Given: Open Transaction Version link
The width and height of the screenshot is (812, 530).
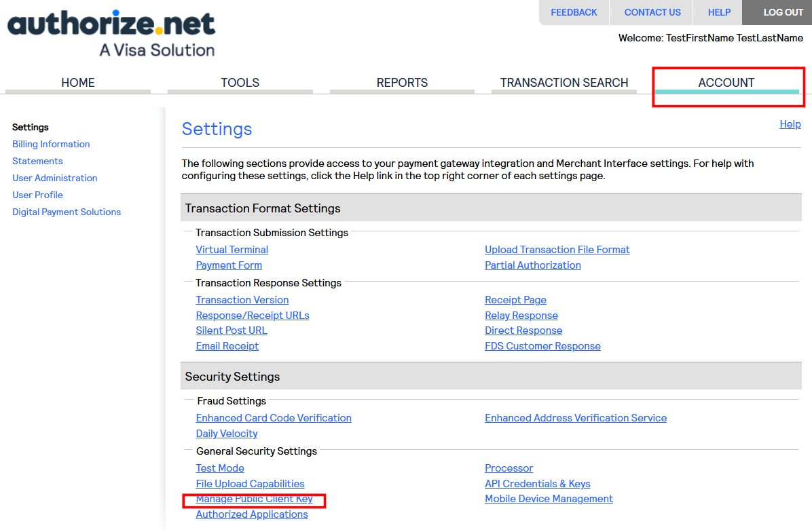Looking at the screenshot, I should pos(242,300).
